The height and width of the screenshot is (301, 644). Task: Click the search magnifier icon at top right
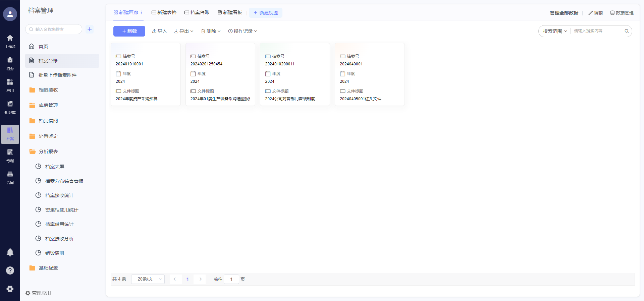coord(626,31)
